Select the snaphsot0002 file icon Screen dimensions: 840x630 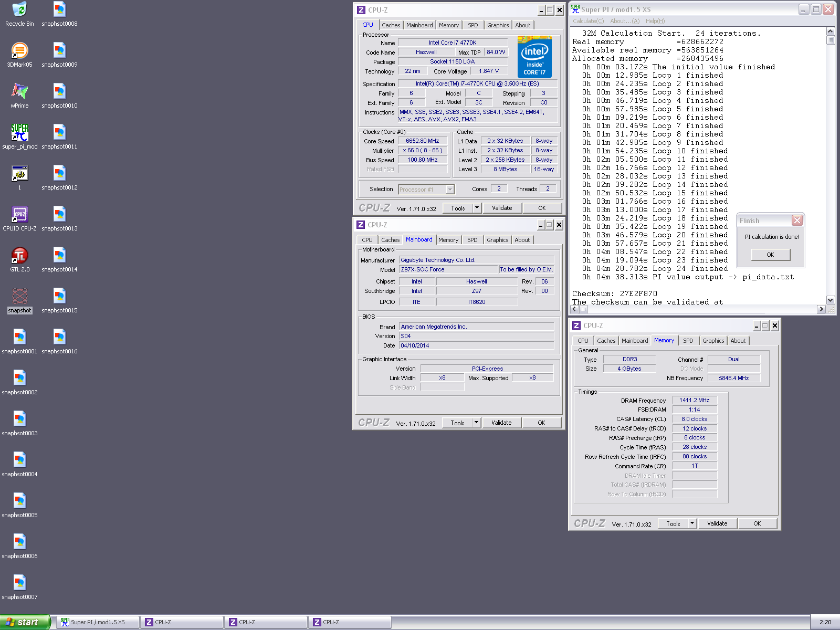click(19, 382)
